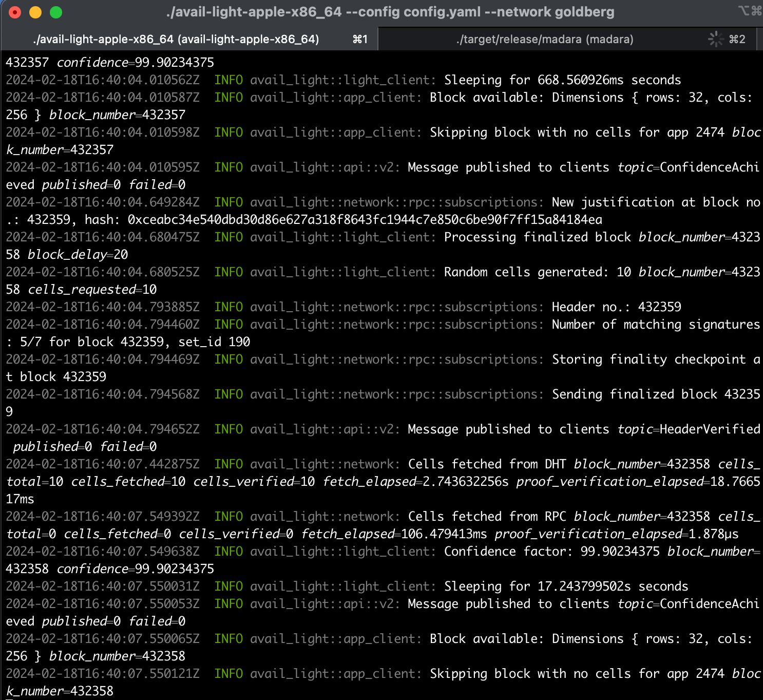Image resolution: width=763 pixels, height=700 pixels.
Task: Click the text 'Cells fetched from RPC'
Action: (487, 517)
